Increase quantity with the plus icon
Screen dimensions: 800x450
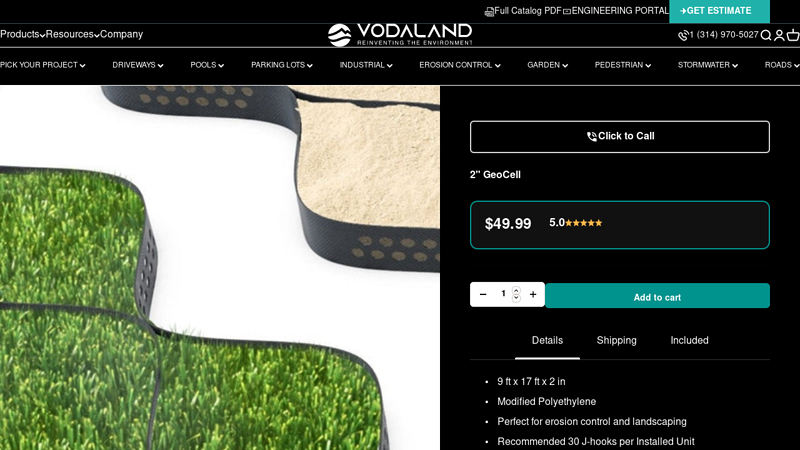[x=533, y=294]
